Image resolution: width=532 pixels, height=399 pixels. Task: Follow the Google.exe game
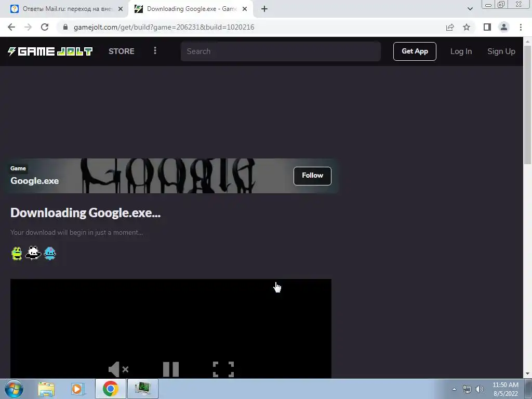(x=312, y=176)
